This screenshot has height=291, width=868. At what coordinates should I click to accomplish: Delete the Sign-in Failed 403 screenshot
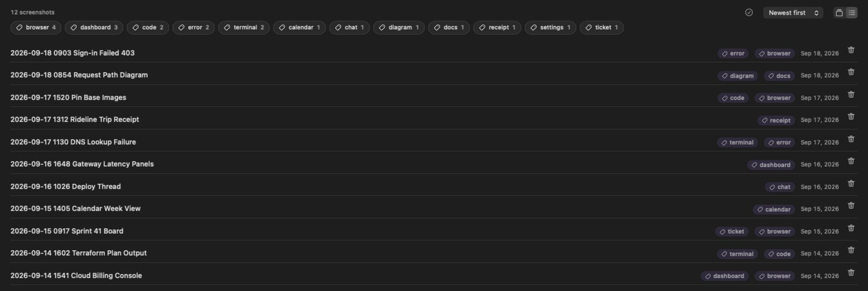851,50
